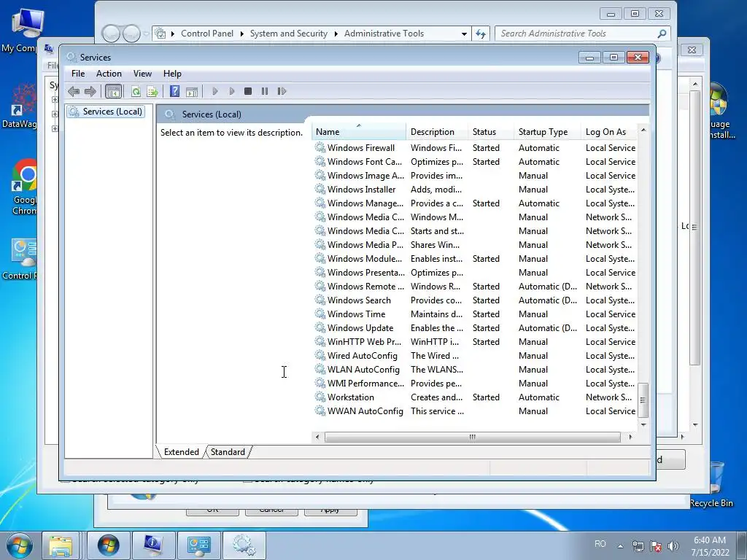Select the Windows Font Ca... service
The image size is (747, 560).
click(x=365, y=162)
